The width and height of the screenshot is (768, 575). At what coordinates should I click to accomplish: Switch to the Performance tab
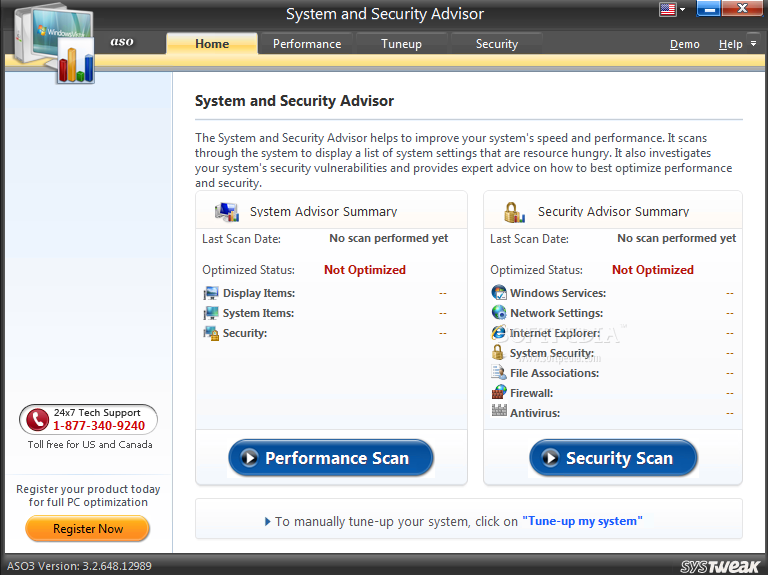point(307,44)
